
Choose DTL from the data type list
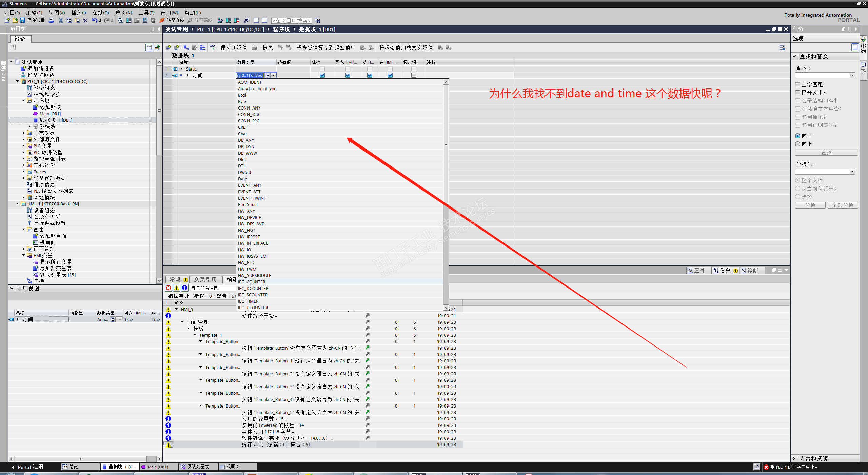pos(242,166)
